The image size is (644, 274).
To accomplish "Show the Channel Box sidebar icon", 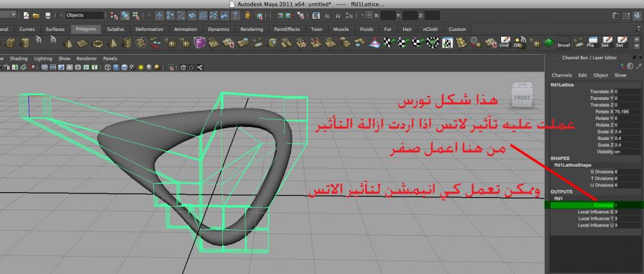I will point(637,15).
